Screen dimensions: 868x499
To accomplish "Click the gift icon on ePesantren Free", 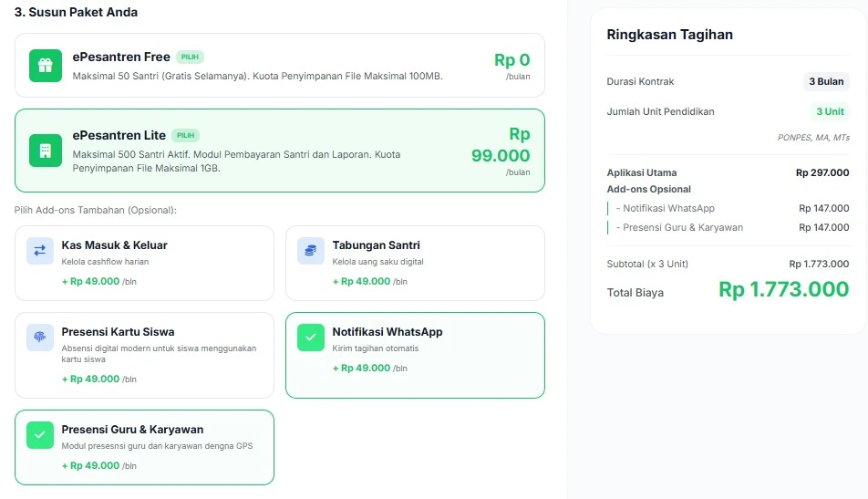I will (x=45, y=66).
